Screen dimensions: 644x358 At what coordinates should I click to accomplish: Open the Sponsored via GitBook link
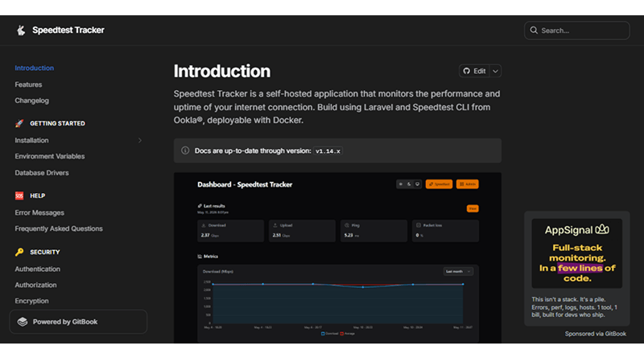(x=596, y=334)
